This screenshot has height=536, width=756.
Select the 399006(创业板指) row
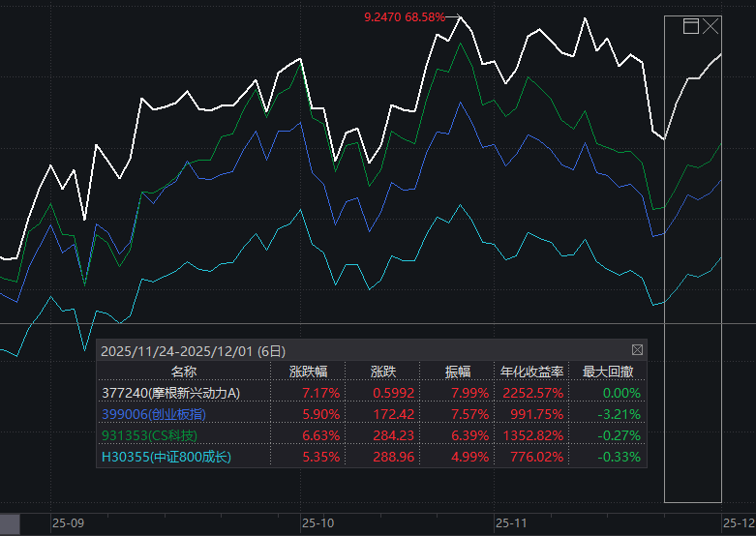(372, 414)
